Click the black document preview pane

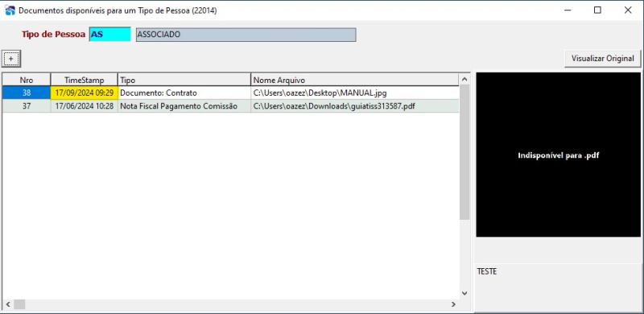pyautogui.click(x=558, y=155)
